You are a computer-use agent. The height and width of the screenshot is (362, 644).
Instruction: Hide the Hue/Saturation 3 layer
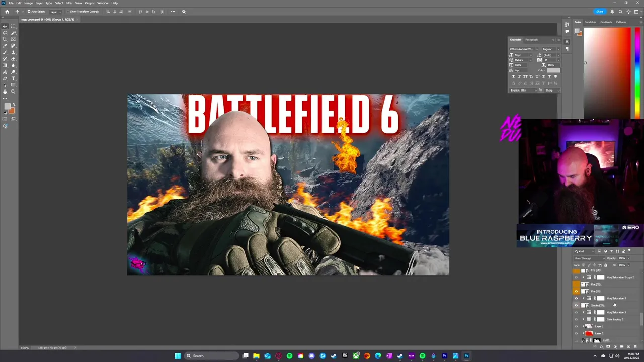576,312
